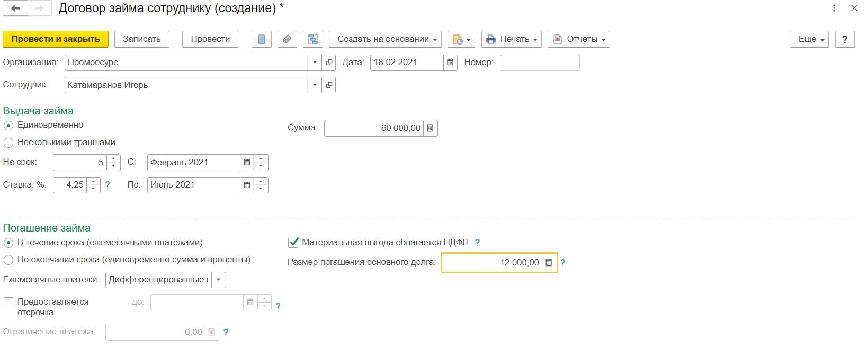The width and height of the screenshot is (868, 346).
Task: Click the help question mark next to Ставка
Action: [x=108, y=185]
